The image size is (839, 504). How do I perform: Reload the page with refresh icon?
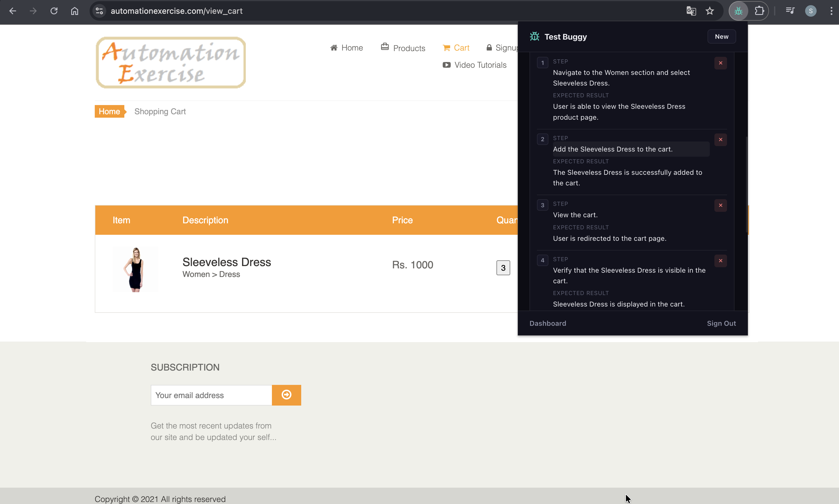54,11
